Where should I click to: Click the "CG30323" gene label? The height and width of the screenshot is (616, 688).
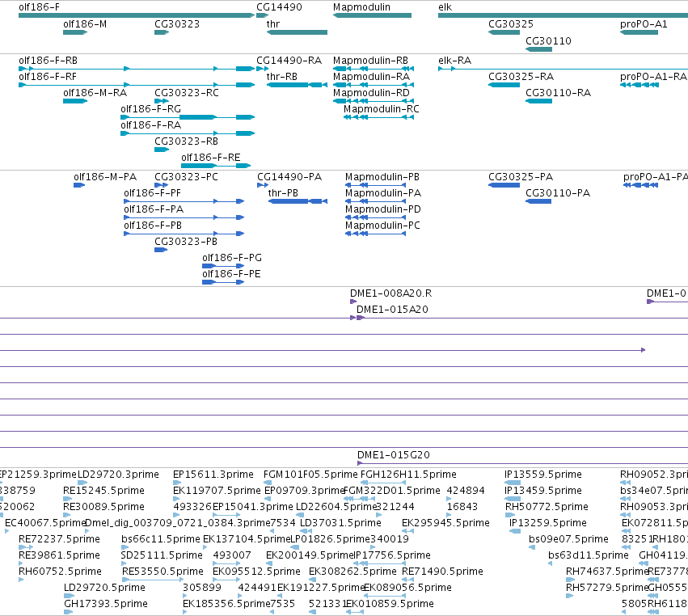[177, 24]
